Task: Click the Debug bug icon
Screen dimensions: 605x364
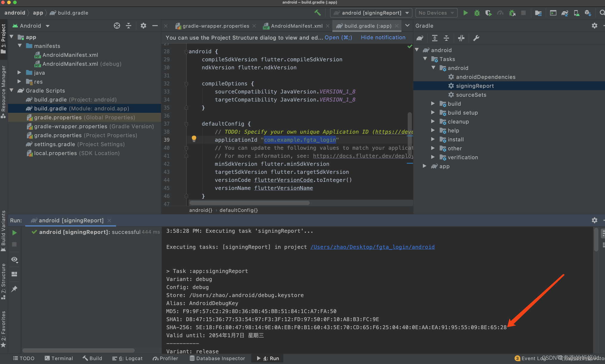Action: [477, 13]
